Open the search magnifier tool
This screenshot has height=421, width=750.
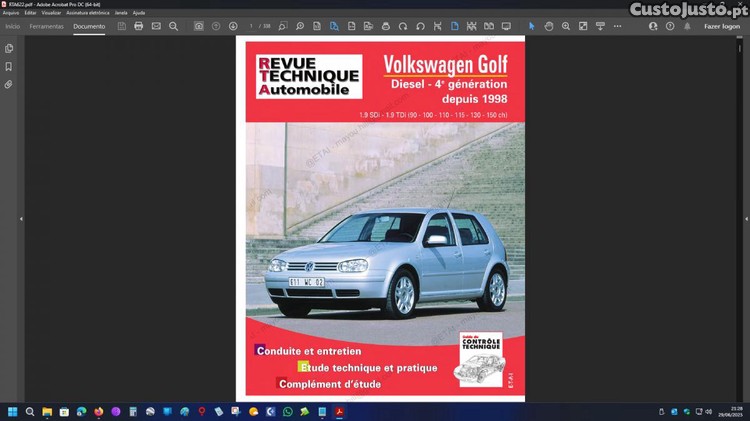[174, 26]
